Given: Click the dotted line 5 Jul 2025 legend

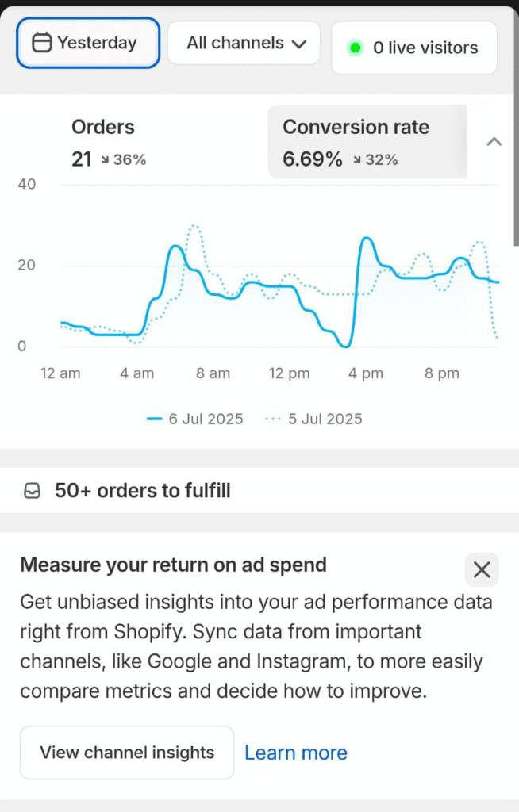Looking at the screenshot, I should click(x=313, y=419).
